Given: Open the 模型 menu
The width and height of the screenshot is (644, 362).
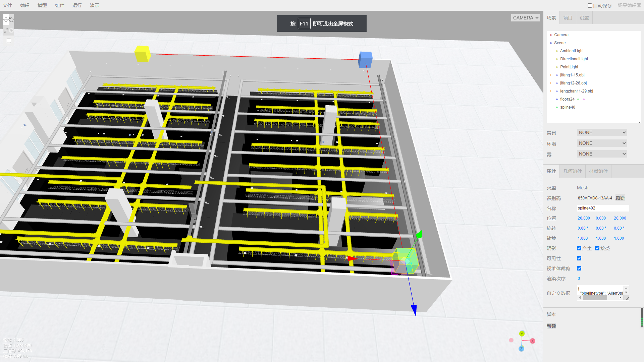Looking at the screenshot, I should coord(42,5).
